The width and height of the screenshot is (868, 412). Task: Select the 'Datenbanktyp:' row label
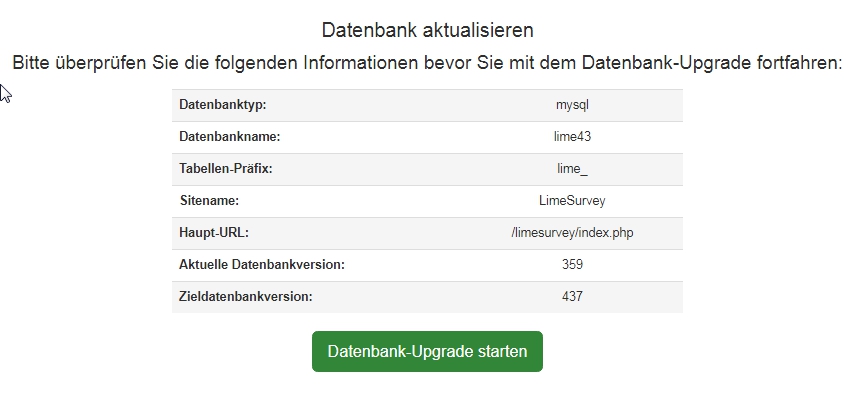(x=222, y=105)
